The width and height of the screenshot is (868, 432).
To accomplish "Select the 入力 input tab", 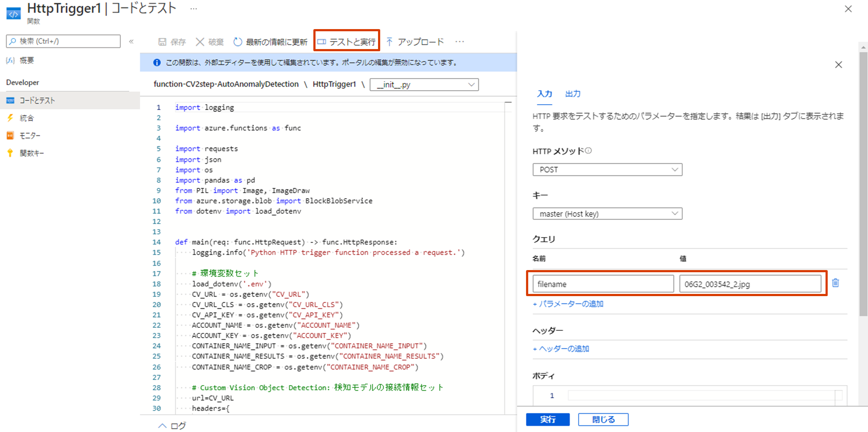I will 545,94.
